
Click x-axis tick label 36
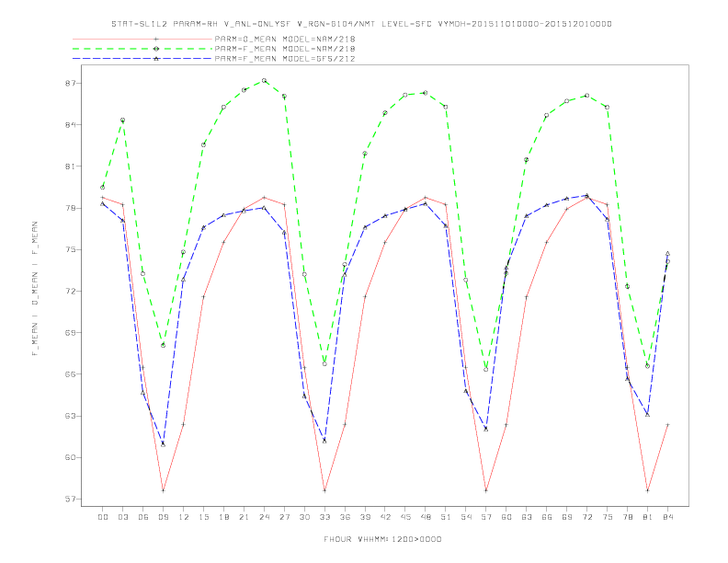coord(345,517)
